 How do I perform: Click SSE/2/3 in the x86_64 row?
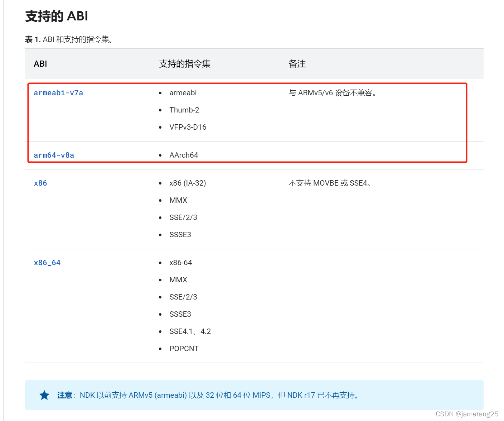(x=183, y=297)
